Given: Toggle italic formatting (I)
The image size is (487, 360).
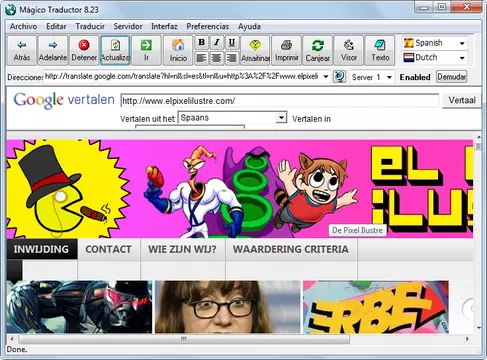Looking at the screenshot, I should coord(217,42).
